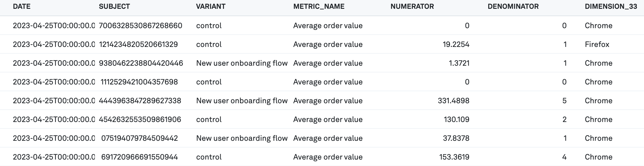The width and height of the screenshot is (644, 166).
Task: Click the METRIC_NAME column header
Action: click(x=318, y=7)
